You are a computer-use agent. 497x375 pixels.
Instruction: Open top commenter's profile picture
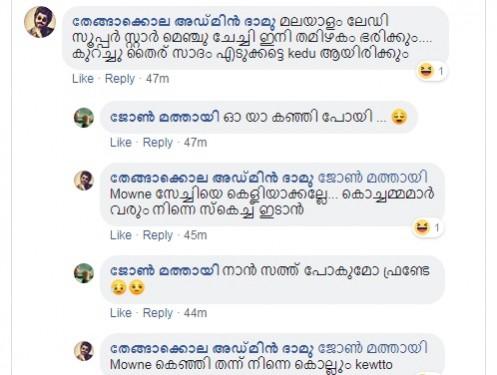coord(40,22)
